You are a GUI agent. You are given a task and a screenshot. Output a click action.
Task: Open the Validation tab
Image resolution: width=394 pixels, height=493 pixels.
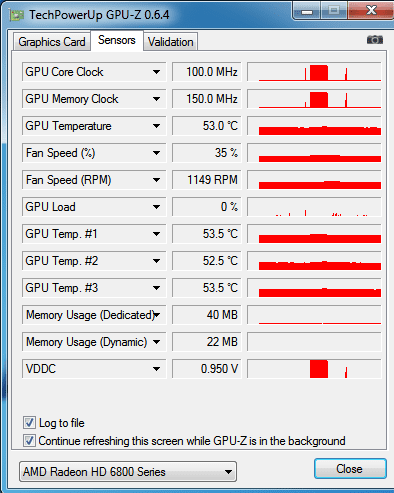[171, 42]
